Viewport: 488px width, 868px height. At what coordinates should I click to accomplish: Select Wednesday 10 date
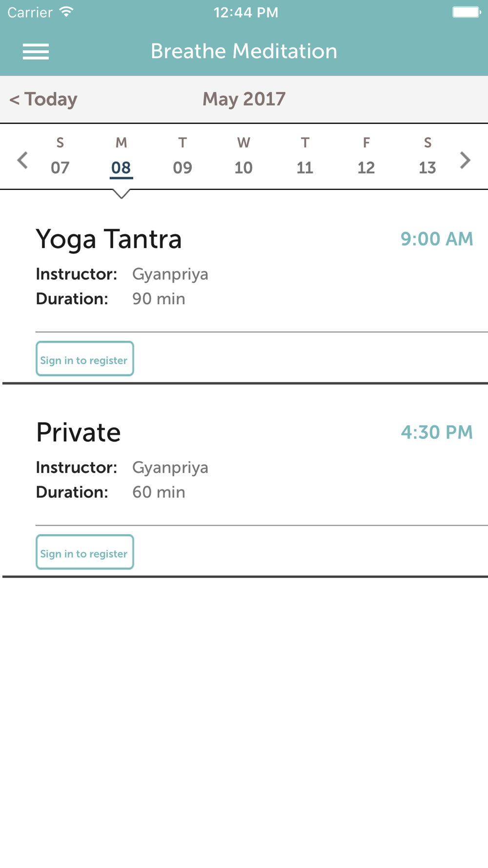[244, 156]
